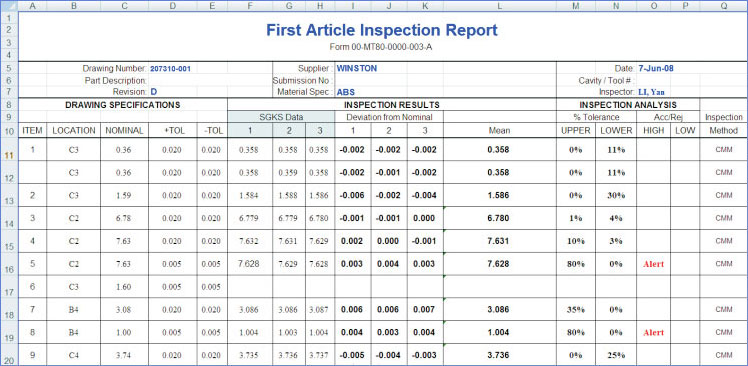Select column Q header

click(x=724, y=6)
